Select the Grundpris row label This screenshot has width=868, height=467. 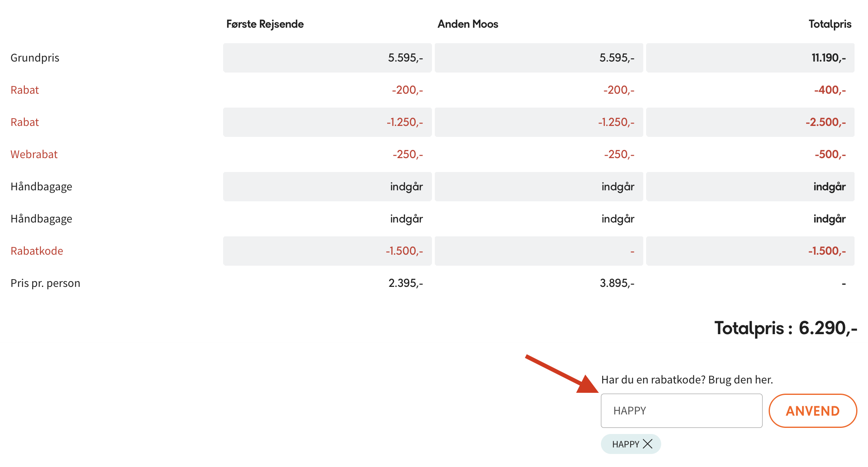[x=35, y=58]
